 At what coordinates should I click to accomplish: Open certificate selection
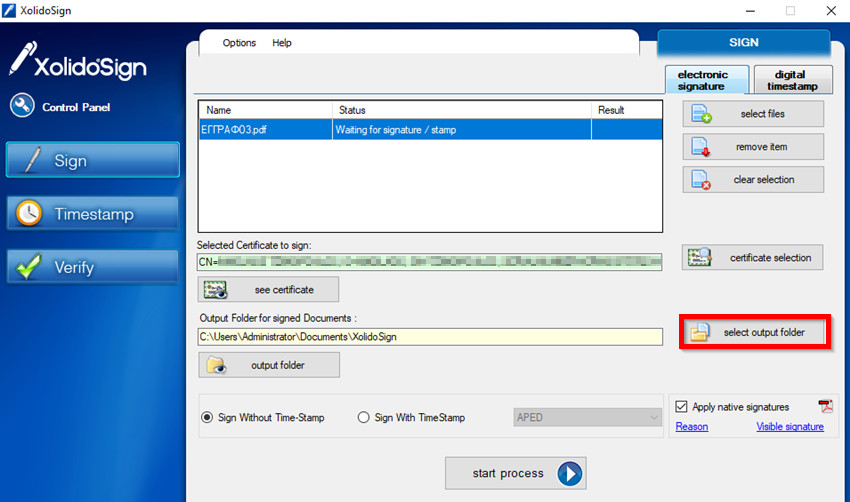click(752, 258)
